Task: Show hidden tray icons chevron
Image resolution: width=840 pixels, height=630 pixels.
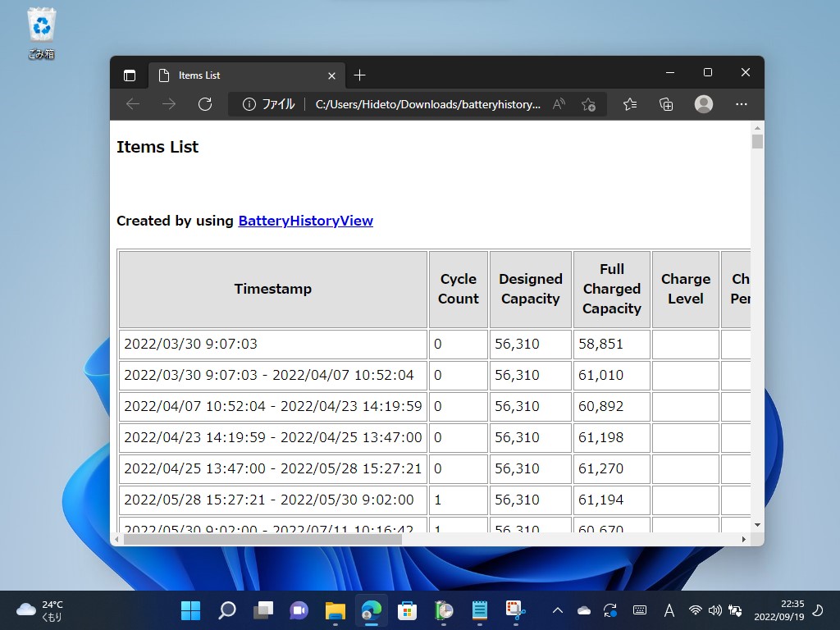Action: (x=557, y=610)
